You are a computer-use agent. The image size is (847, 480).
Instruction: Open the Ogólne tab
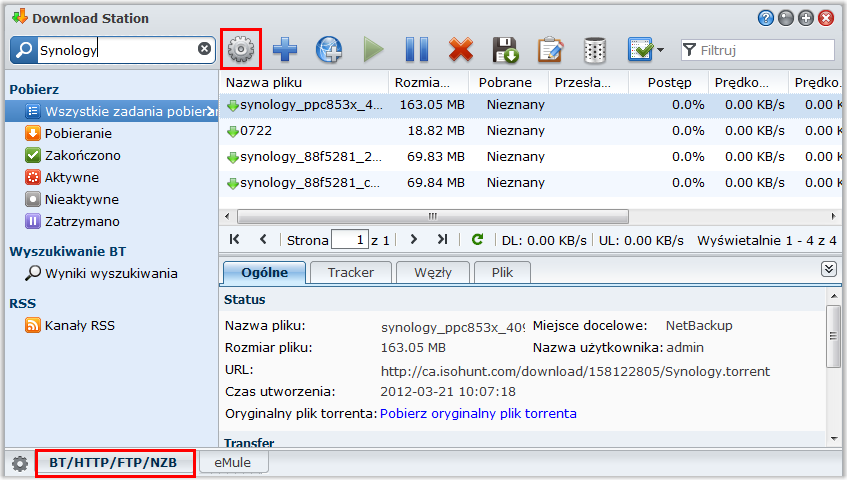click(x=265, y=273)
